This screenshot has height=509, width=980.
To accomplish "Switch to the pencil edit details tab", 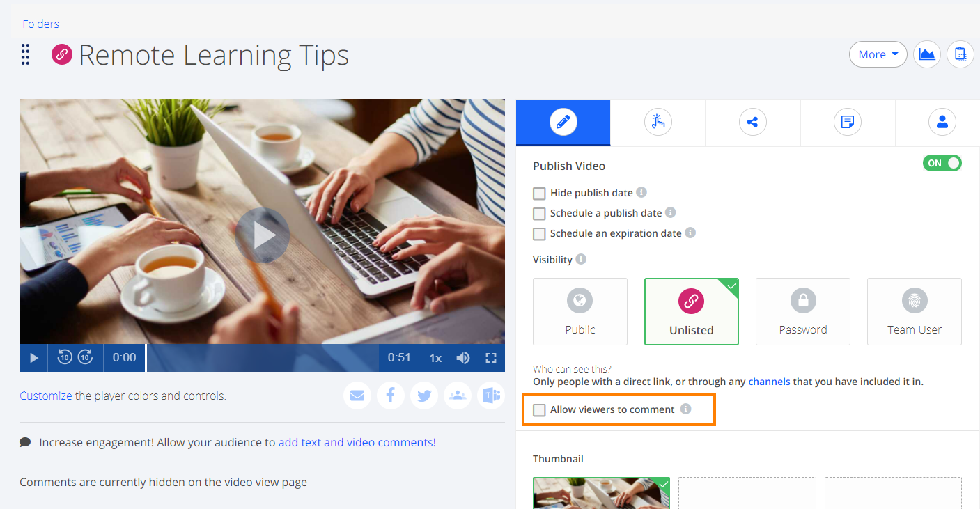I will [x=563, y=123].
